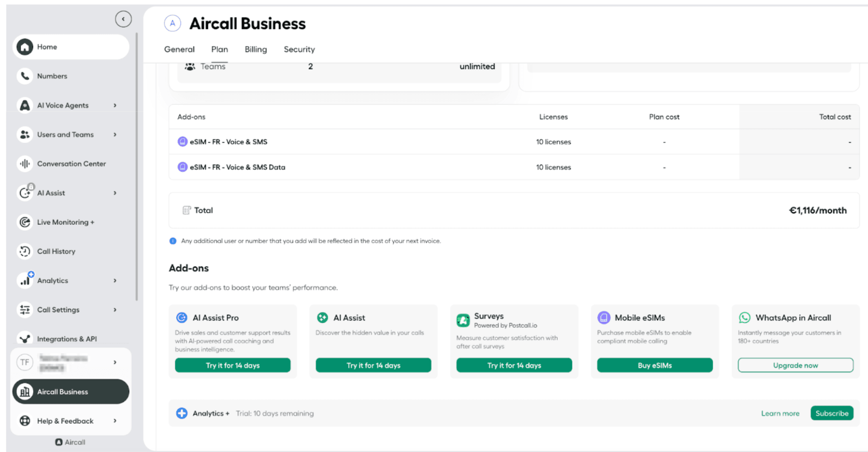Click the Learn more link for Analytics +
868x452 pixels.
[x=780, y=413]
